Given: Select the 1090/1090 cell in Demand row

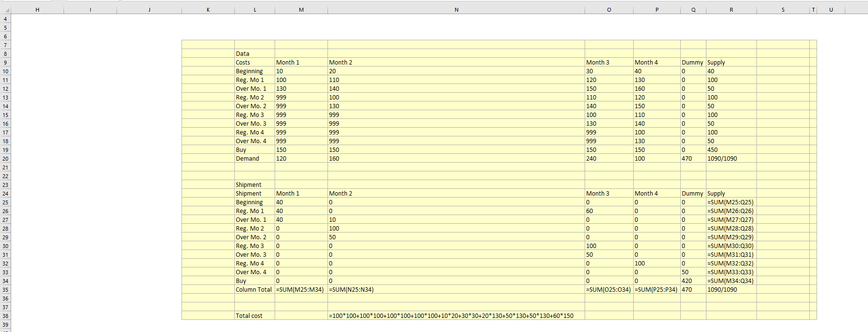Looking at the screenshot, I should (x=731, y=159).
